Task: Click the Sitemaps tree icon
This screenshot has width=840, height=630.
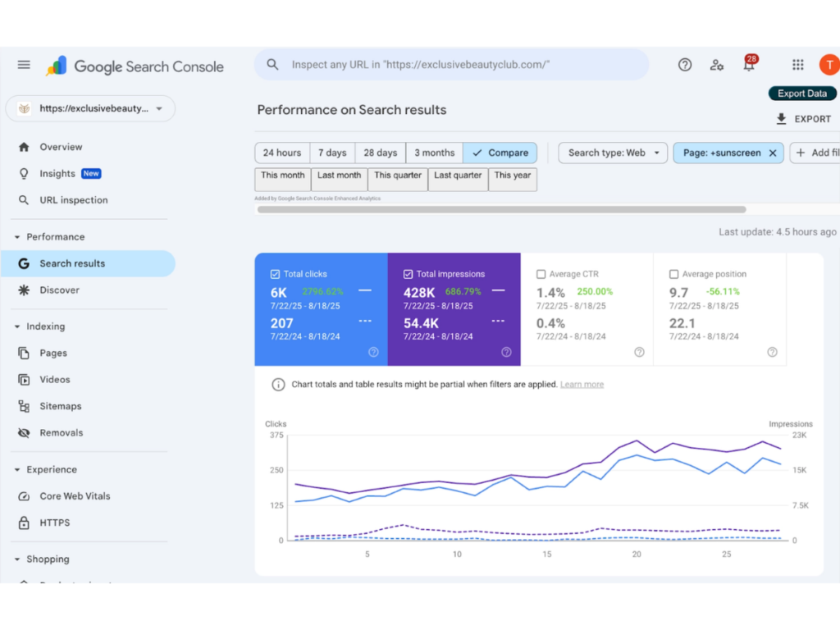Action: click(x=24, y=406)
